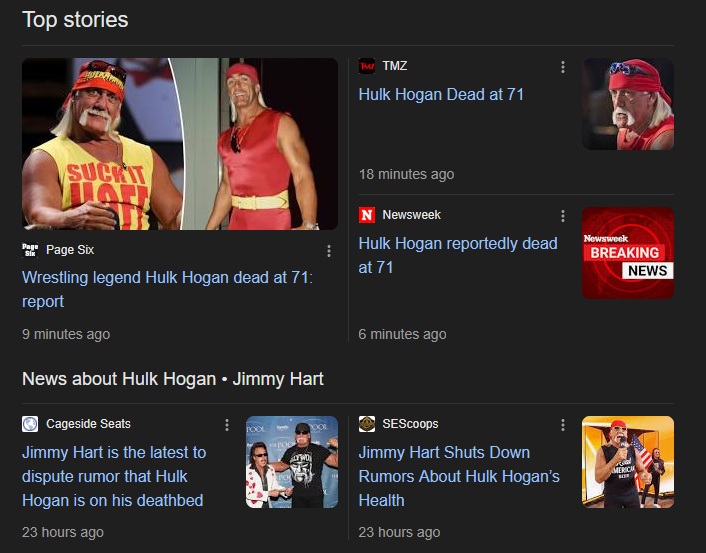Click the Page Six source logo icon
This screenshot has height=553, width=706.
click(x=30, y=249)
